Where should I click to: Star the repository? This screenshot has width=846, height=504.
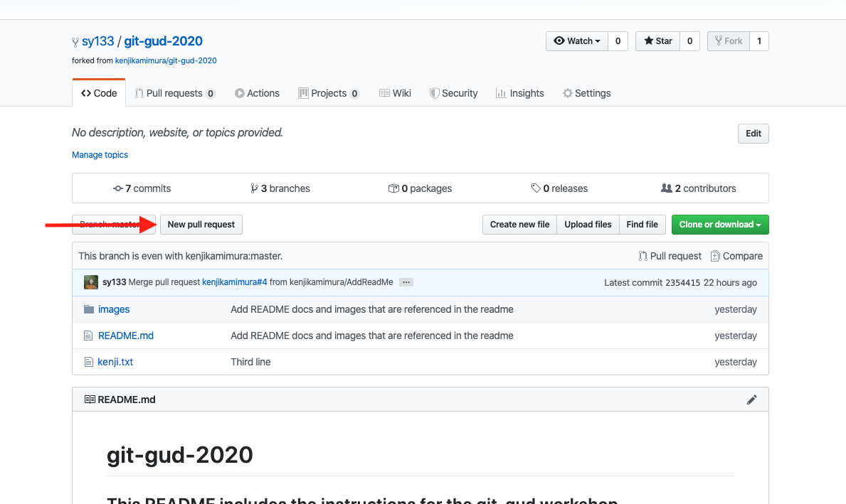[657, 41]
